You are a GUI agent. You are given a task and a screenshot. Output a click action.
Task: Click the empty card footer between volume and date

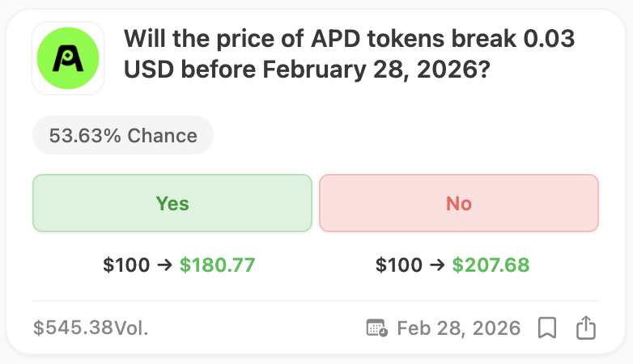[259, 328]
